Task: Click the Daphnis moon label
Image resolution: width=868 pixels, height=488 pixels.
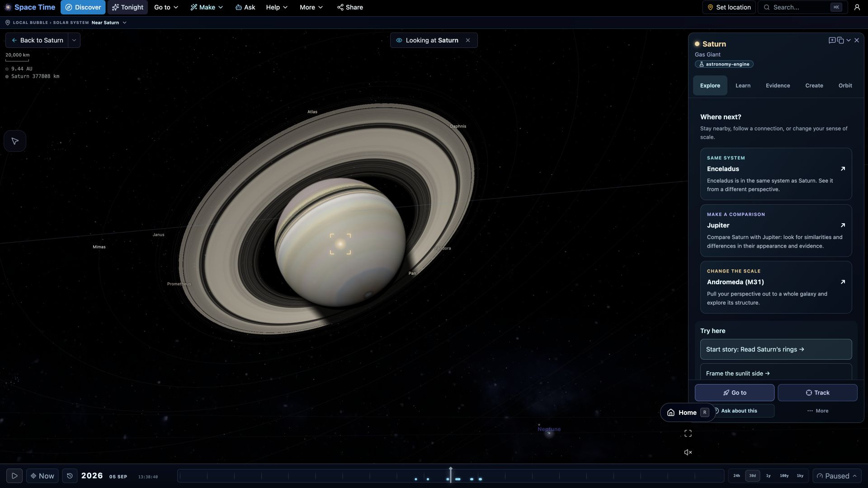Action: click(458, 126)
